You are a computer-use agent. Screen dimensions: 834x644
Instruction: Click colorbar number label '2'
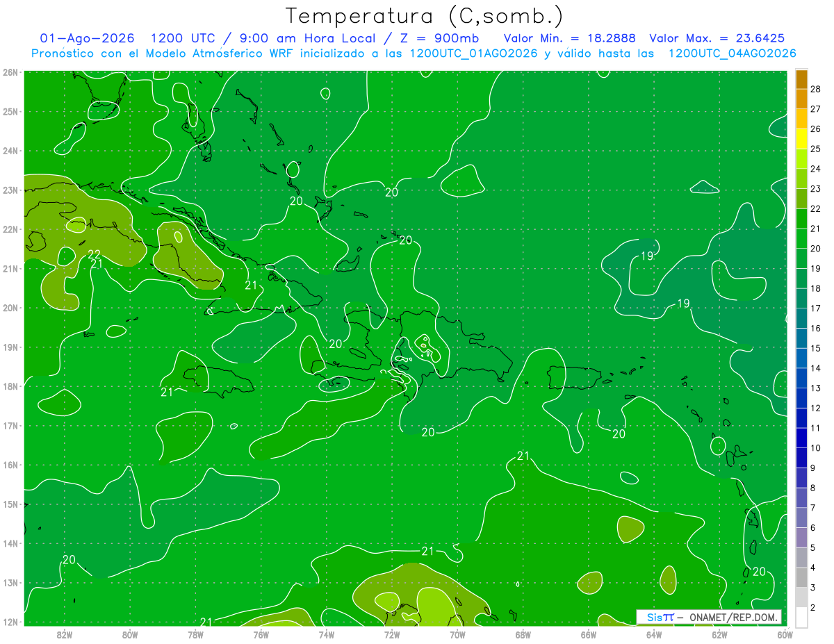[813, 608]
